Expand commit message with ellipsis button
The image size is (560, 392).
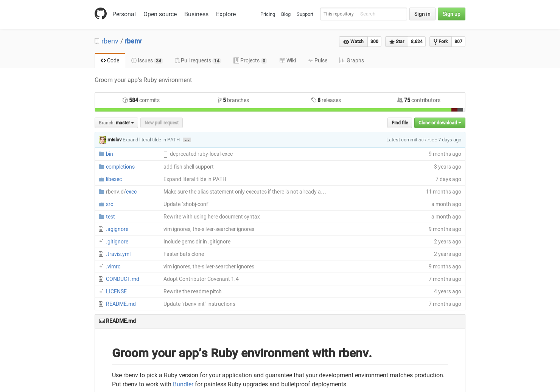click(x=187, y=140)
